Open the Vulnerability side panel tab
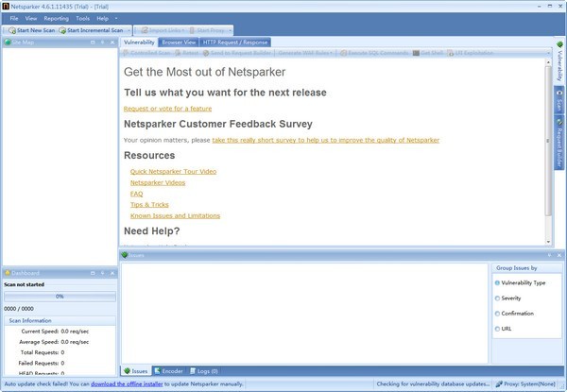The image size is (567, 392). pos(558,69)
